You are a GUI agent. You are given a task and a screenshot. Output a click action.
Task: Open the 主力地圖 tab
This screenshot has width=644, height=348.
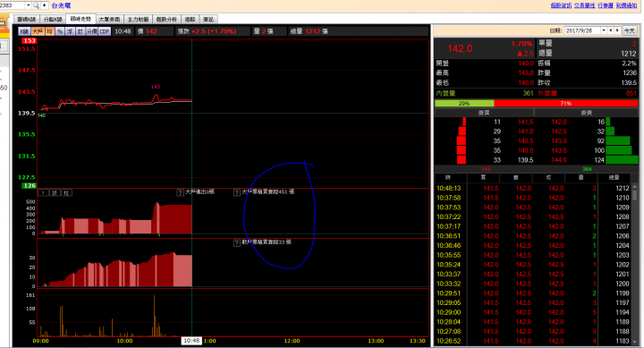[x=138, y=20]
